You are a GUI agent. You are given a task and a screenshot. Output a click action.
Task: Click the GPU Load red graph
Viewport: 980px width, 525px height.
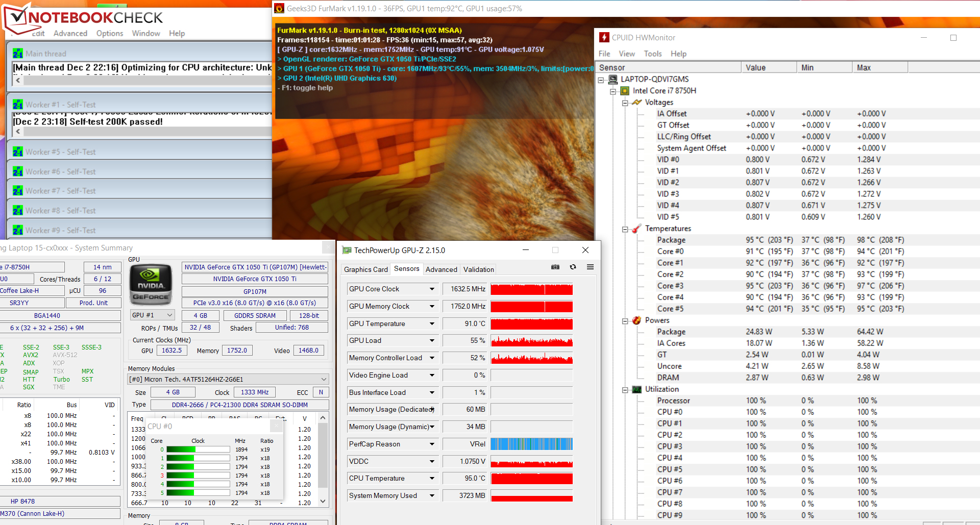(532, 341)
